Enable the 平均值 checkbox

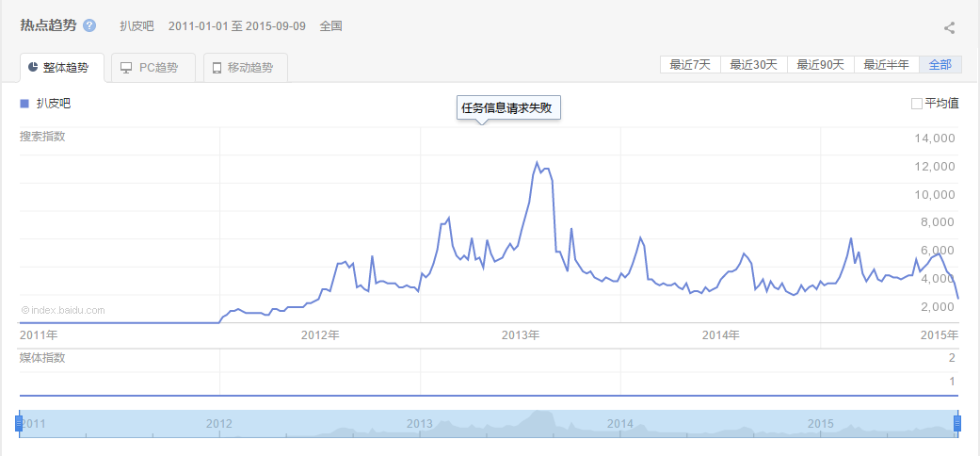pyautogui.click(x=917, y=104)
